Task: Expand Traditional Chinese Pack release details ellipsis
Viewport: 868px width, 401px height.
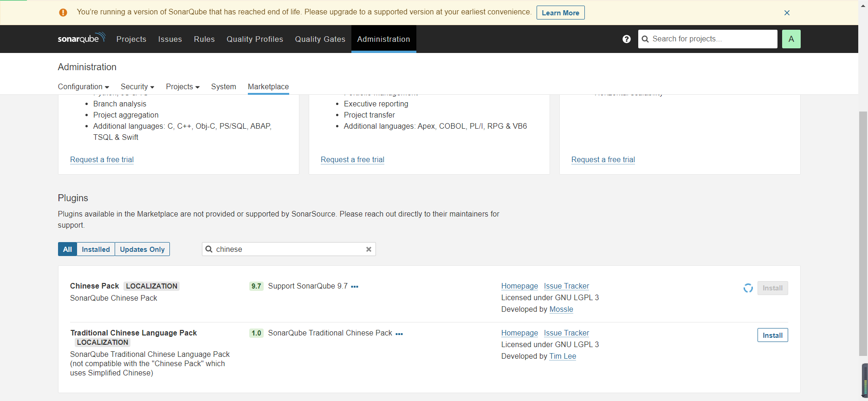Action: pos(399,334)
